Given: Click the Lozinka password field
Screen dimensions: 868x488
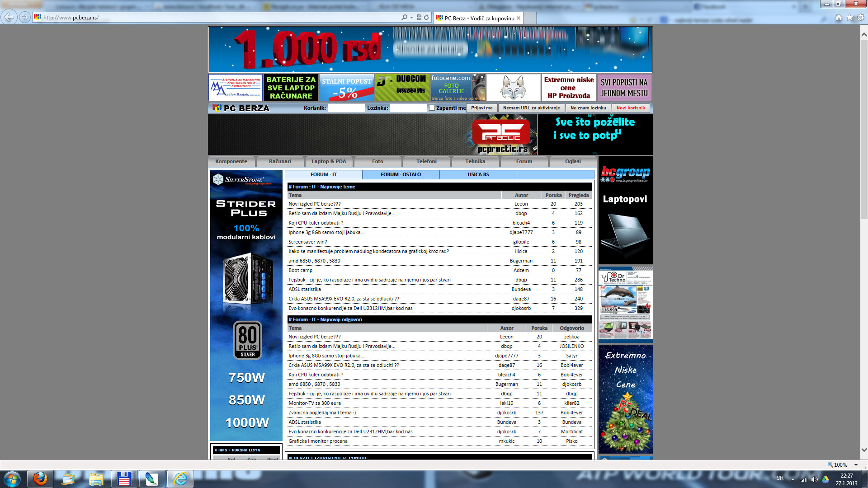Looking at the screenshot, I should (408, 108).
